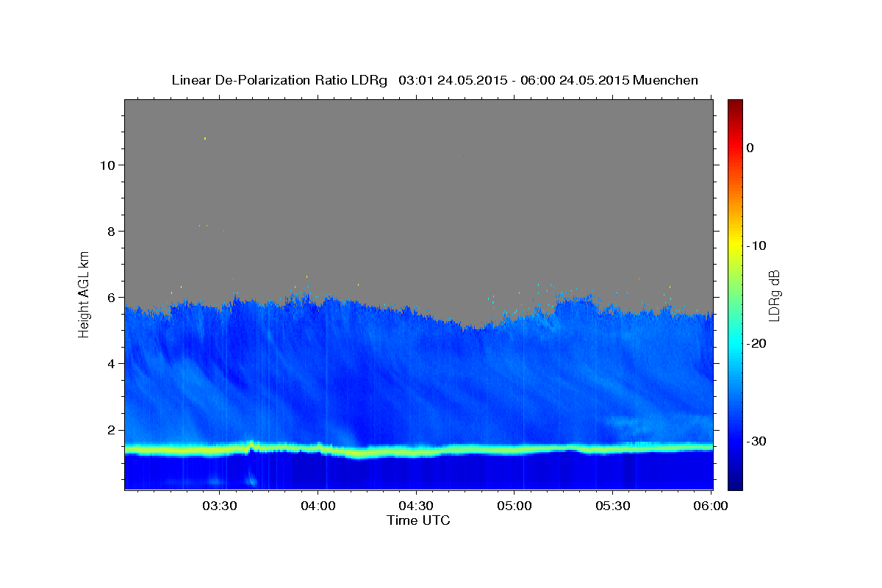Click the height tick label 8
The height and width of the screenshot is (588, 882).
(x=112, y=232)
